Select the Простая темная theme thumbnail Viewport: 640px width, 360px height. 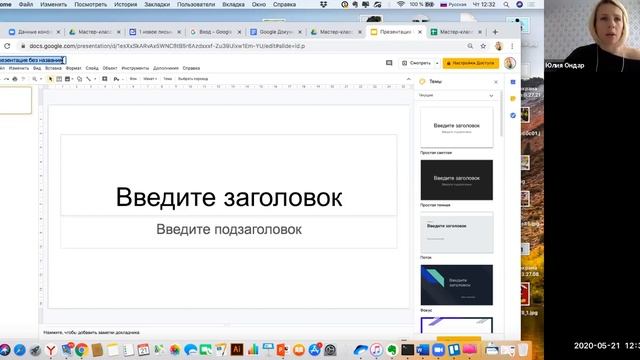(456, 180)
